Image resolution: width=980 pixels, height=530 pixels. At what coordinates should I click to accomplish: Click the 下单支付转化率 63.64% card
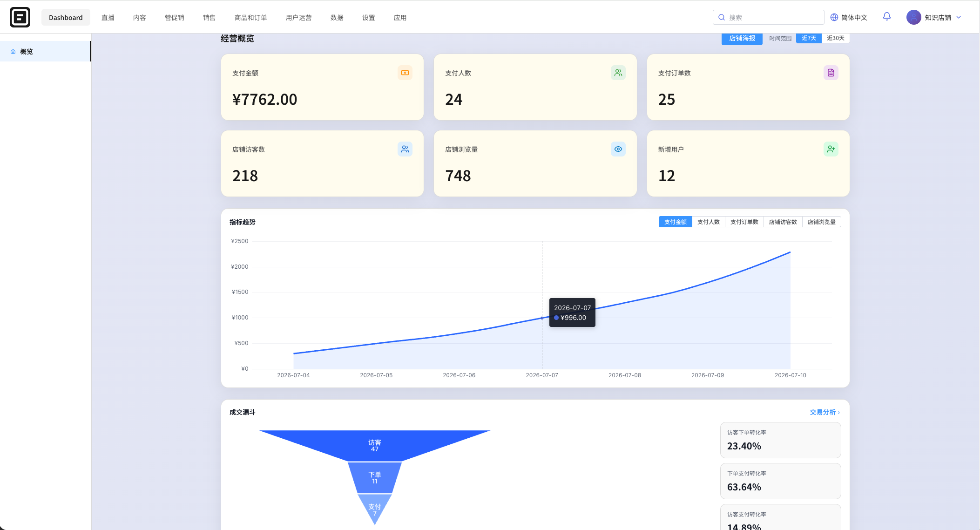(781, 481)
